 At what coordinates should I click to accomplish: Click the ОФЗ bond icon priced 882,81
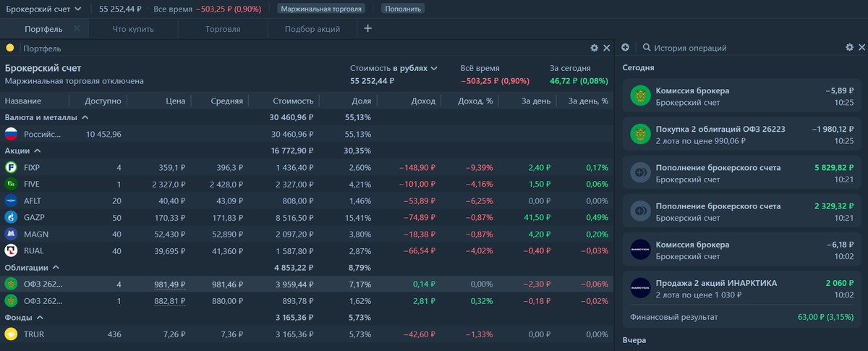[x=11, y=301]
